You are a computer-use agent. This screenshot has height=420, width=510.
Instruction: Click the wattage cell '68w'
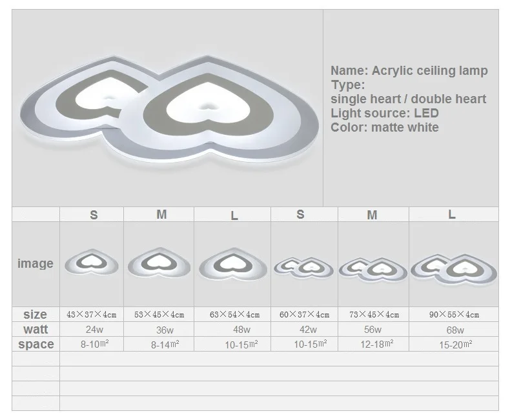(455, 330)
